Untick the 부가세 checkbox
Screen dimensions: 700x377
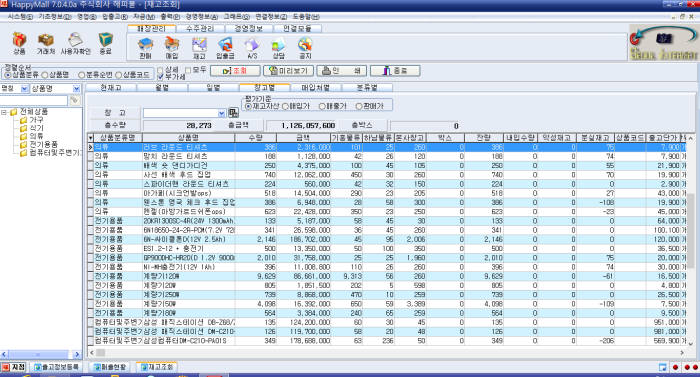(160, 77)
